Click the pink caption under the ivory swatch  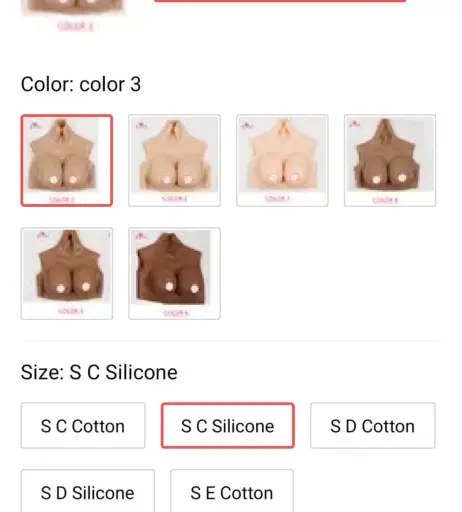(277, 199)
